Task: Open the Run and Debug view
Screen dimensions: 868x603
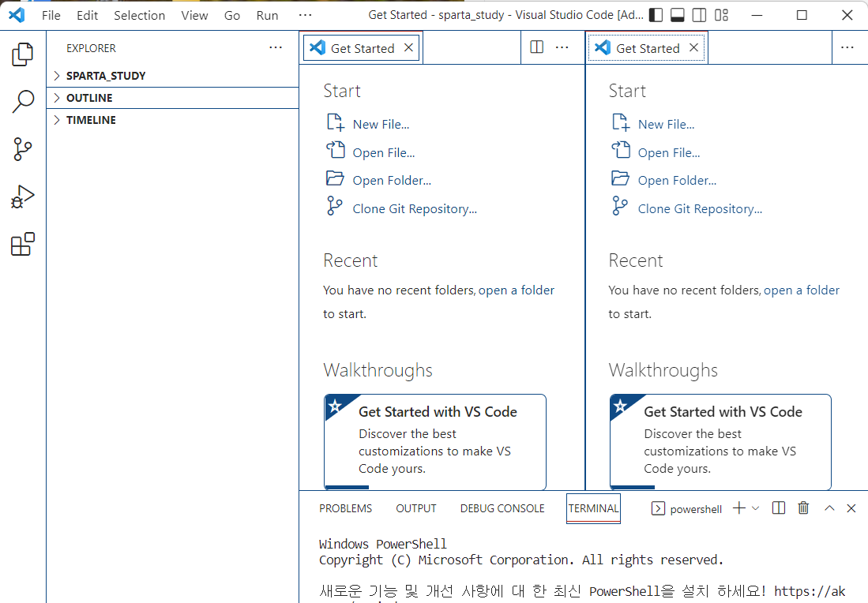Action: coord(23,197)
